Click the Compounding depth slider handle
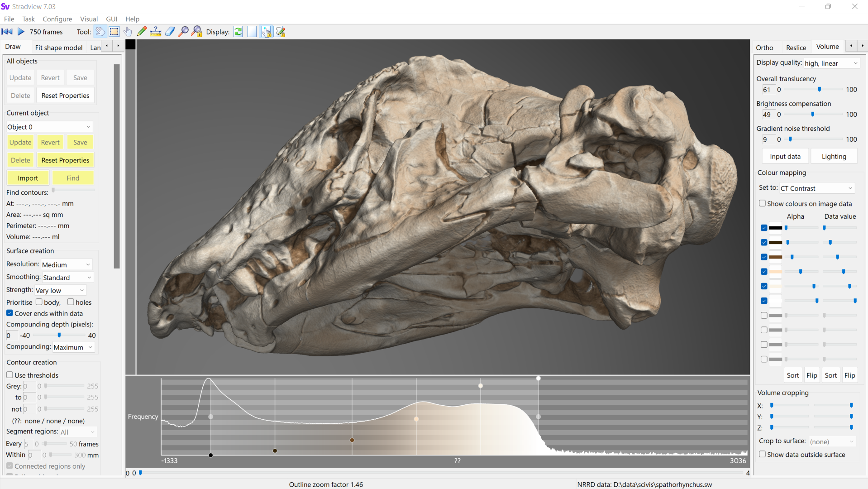The width and height of the screenshot is (868, 489). pos(59,336)
